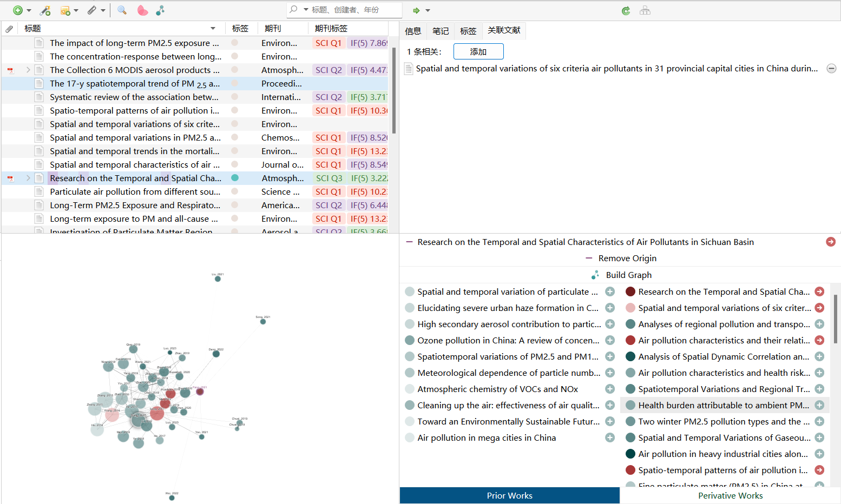Click the gray network hierarchy toolbar icon
841x504 pixels.
[x=645, y=10]
